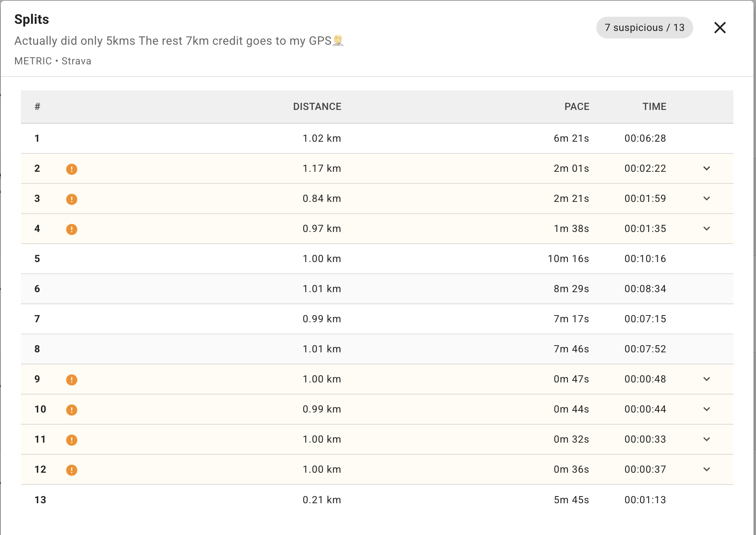Click the warning icon on split 4
Image resolution: width=756 pixels, height=535 pixels.
72,229
